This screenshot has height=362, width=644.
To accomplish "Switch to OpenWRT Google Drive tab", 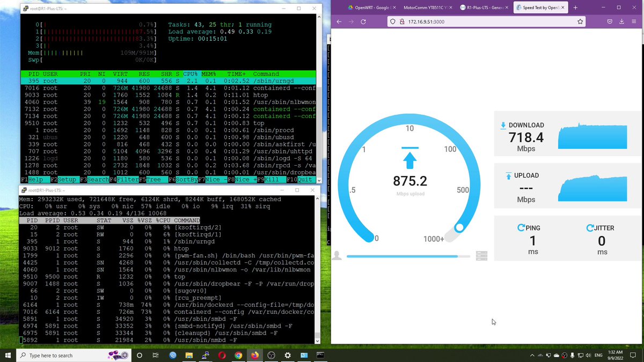I will point(371,8).
